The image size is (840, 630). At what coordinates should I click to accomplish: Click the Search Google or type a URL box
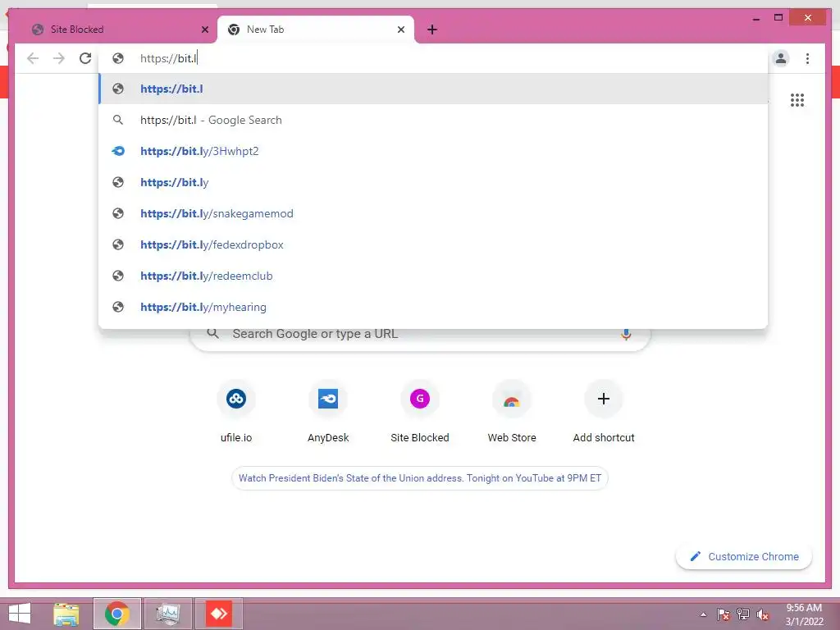point(420,340)
